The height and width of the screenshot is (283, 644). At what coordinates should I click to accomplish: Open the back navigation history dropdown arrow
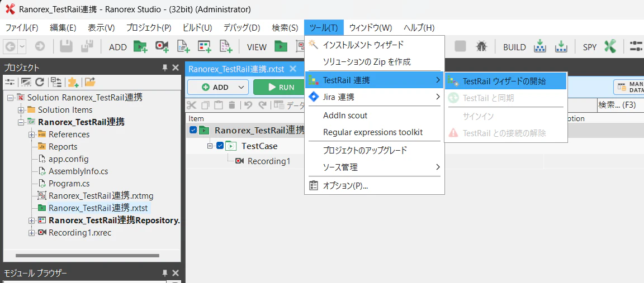point(22,46)
